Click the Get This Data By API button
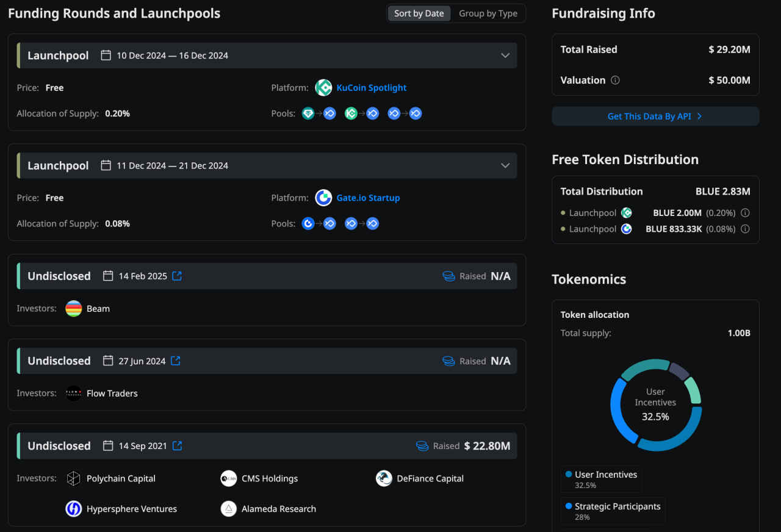Viewport: 781px width, 532px height. click(655, 116)
